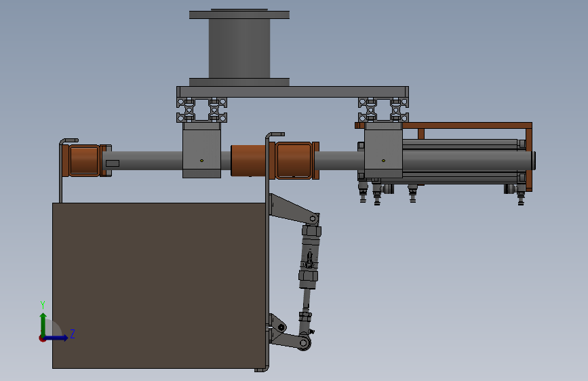Screen dimensions: 588x381
Task: Select the long cylinder body at right
Action: click(x=467, y=161)
